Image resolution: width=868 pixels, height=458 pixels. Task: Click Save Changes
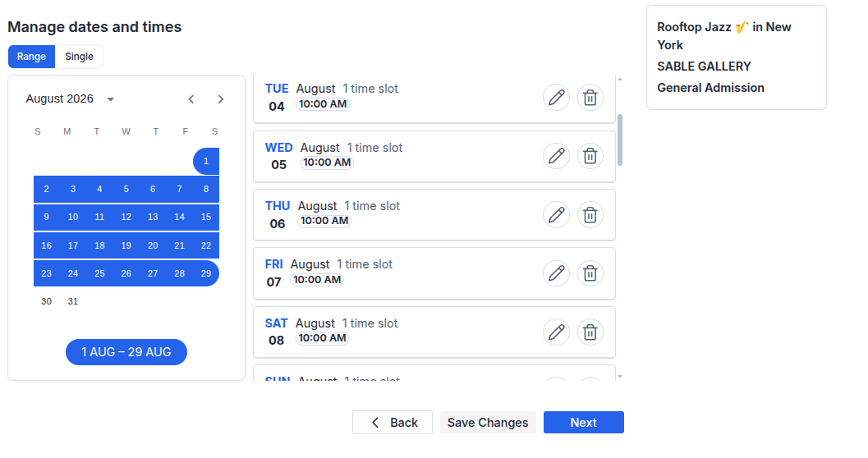point(488,423)
